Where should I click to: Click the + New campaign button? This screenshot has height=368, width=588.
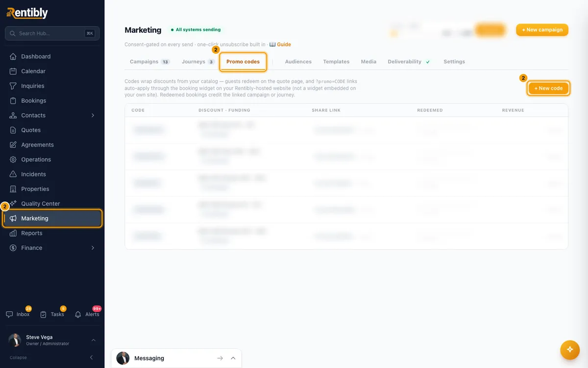coord(542,30)
